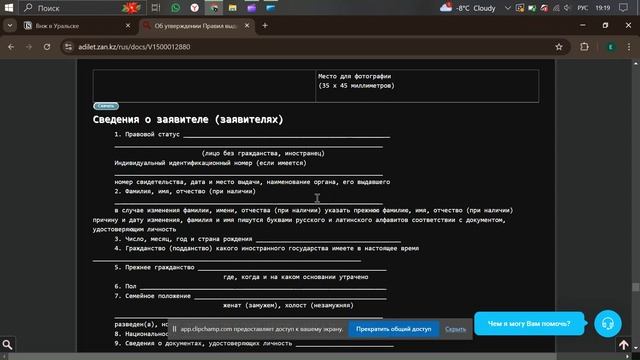The width and height of the screenshot is (640, 360).
Task: Click text где, когда и на каком основании утрачено
Action: coord(296,277)
